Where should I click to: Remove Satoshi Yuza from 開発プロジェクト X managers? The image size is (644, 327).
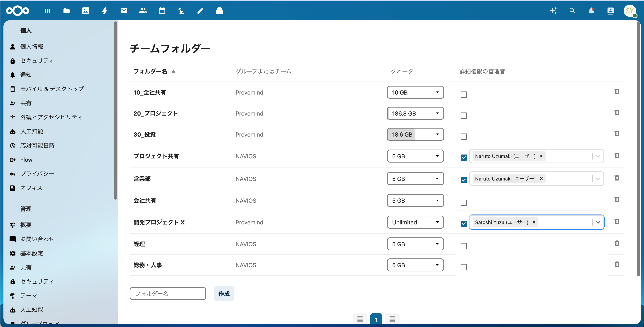(534, 222)
